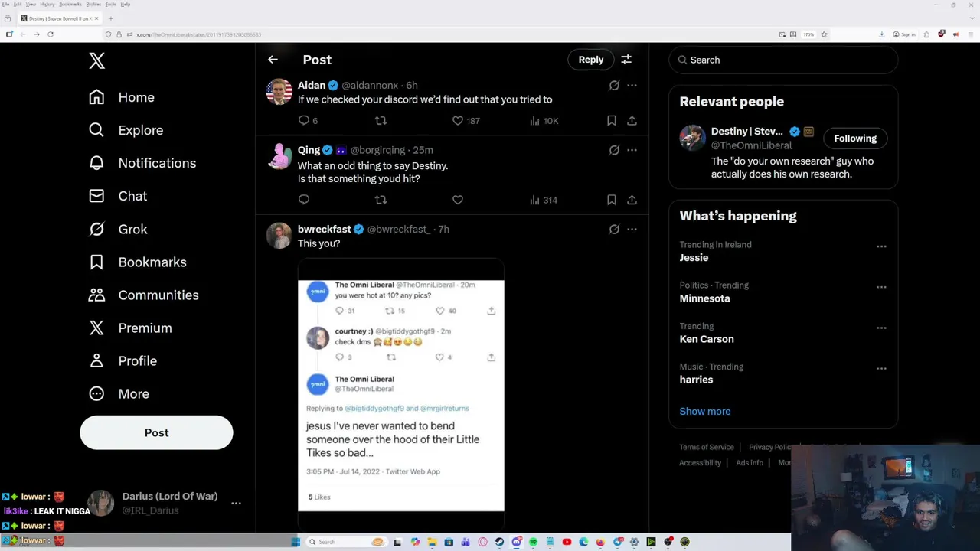View analytics of Aidan's 10K-view post
Viewport: 980px width, 551px height.
544,120
